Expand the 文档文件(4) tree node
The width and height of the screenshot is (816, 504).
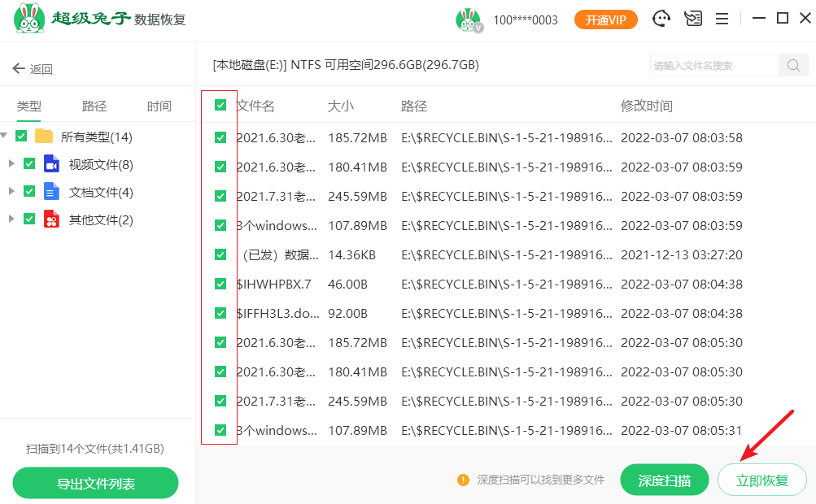pos(11,192)
